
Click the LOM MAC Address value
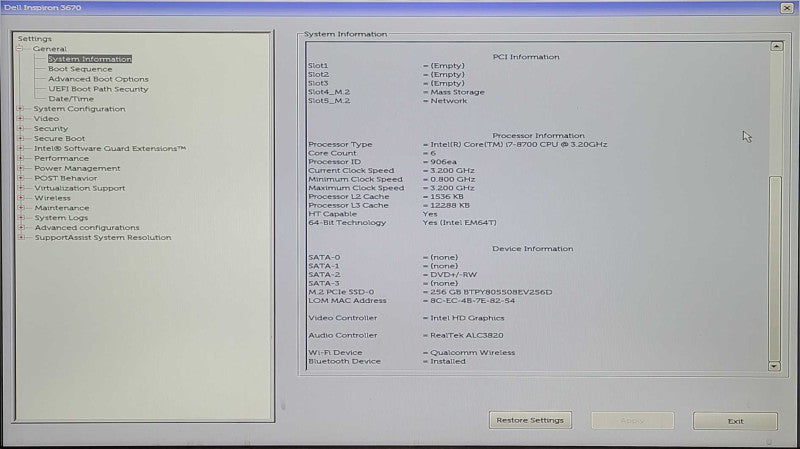tap(472, 301)
